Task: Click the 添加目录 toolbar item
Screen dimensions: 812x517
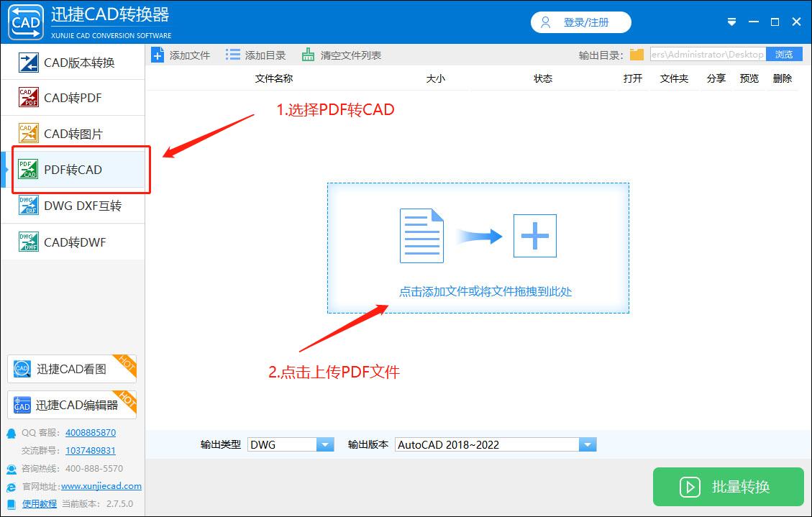Action: click(x=232, y=54)
